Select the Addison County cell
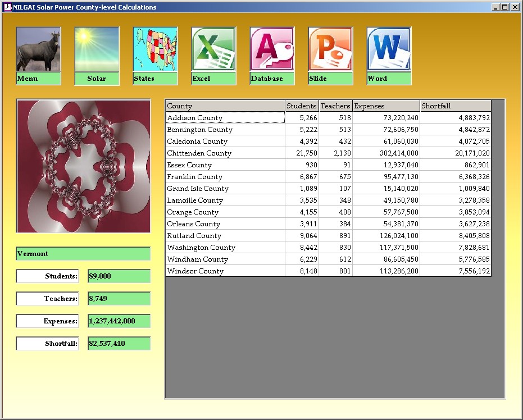This screenshot has height=420, width=523. point(225,118)
